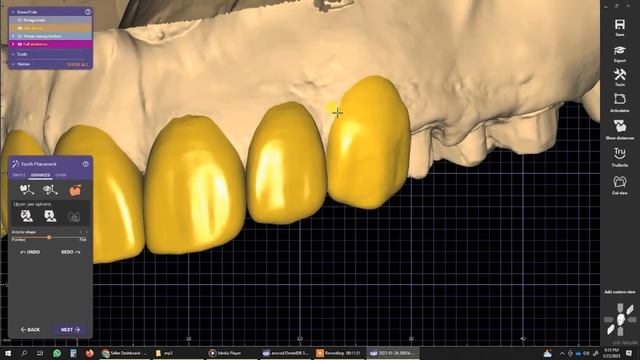Open help for the Show/Hide panel

pos(88,12)
